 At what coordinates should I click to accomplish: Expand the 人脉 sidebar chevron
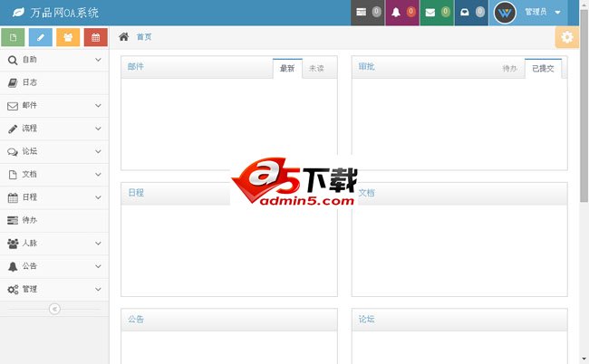click(x=98, y=244)
